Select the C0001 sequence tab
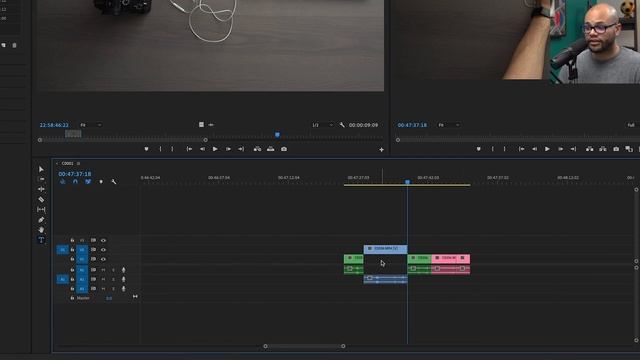The height and width of the screenshot is (360, 640). pyautogui.click(x=67, y=163)
